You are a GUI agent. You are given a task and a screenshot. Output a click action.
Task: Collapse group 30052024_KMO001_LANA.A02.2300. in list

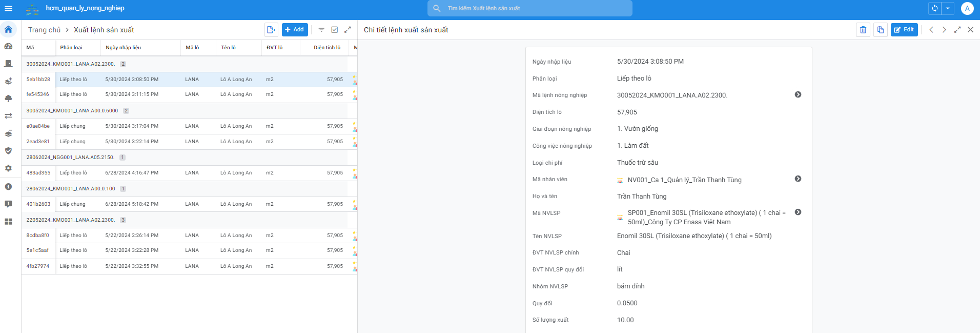point(71,64)
